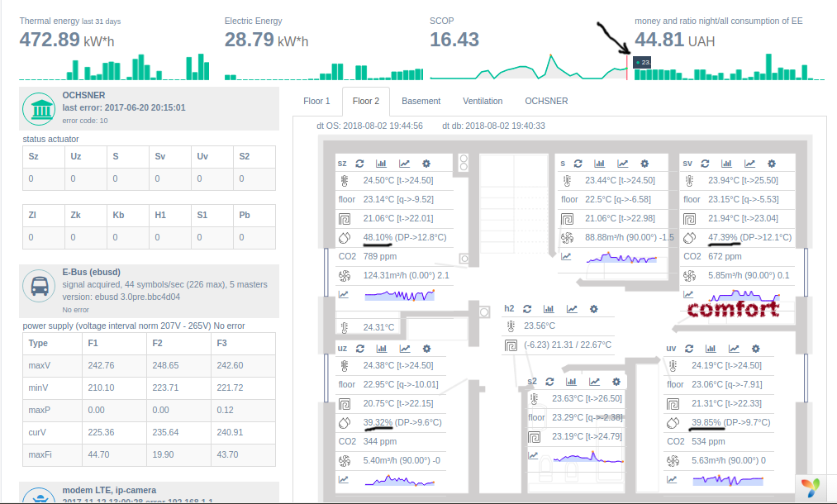Viewport: 837px width, 504px height.
Task: Open settings gear for room s
Action: [x=644, y=164]
